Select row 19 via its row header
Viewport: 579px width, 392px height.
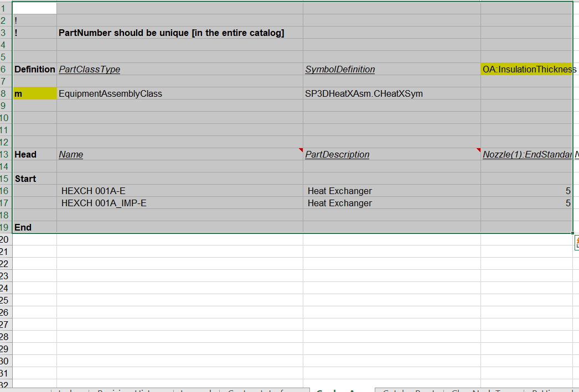(x=5, y=227)
